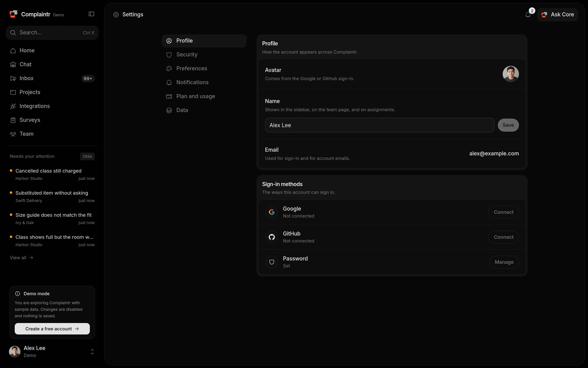Screen dimensions: 588x368
Task: Click Save next to the name field
Action: pyautogui.click(x=508, y=125)
